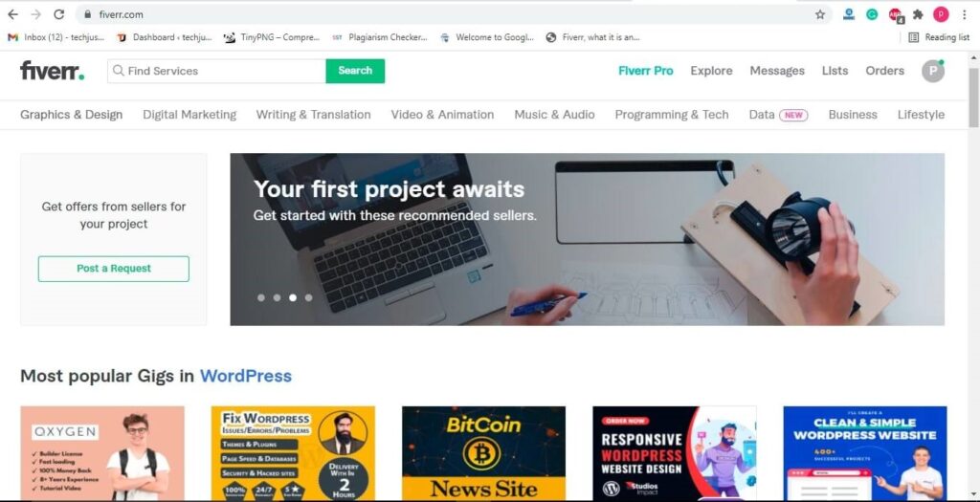Viewport: 980px width, 502px height.
Task: Click the Find Services search field
Action: click(217, 71)
